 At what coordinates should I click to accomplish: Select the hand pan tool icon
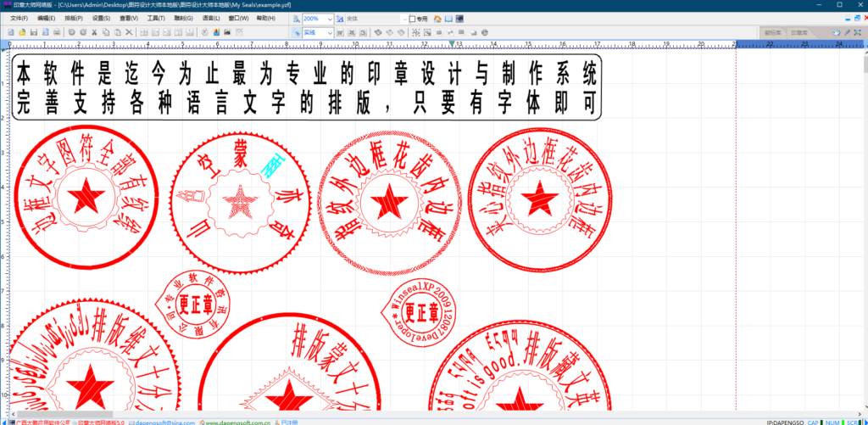(x=836, y=32)
